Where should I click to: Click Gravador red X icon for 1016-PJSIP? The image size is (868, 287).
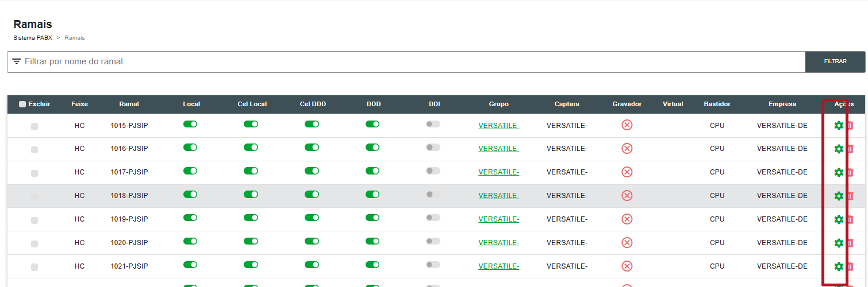coord(627,148)
